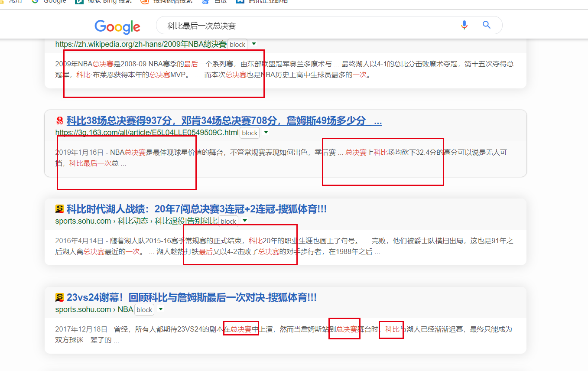Image resolution: width=588 pixels, height=371 pixels.
Task: Click block button beside 科比退役|告别科比 breadcrumb
Action: click(228, 221)
